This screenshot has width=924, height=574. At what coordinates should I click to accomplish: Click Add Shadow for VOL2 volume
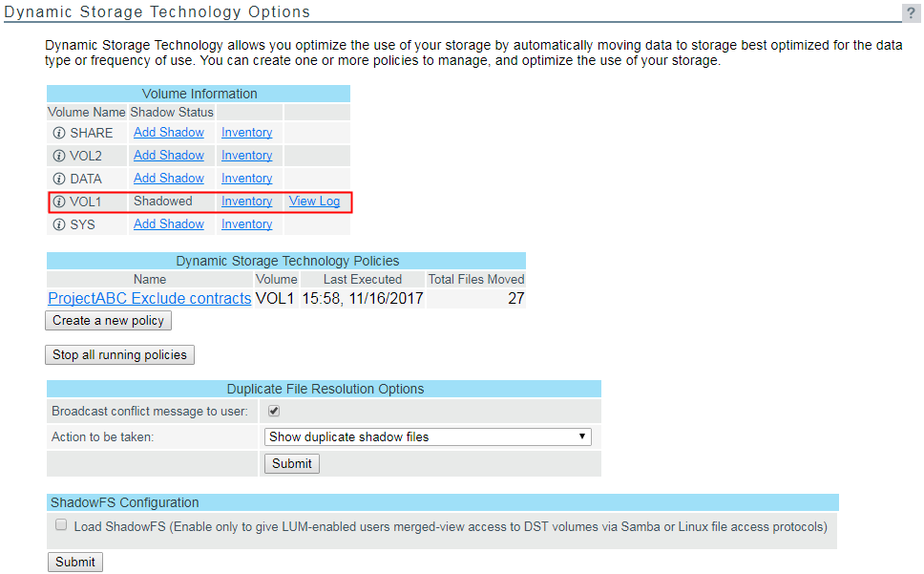[169, 156]
